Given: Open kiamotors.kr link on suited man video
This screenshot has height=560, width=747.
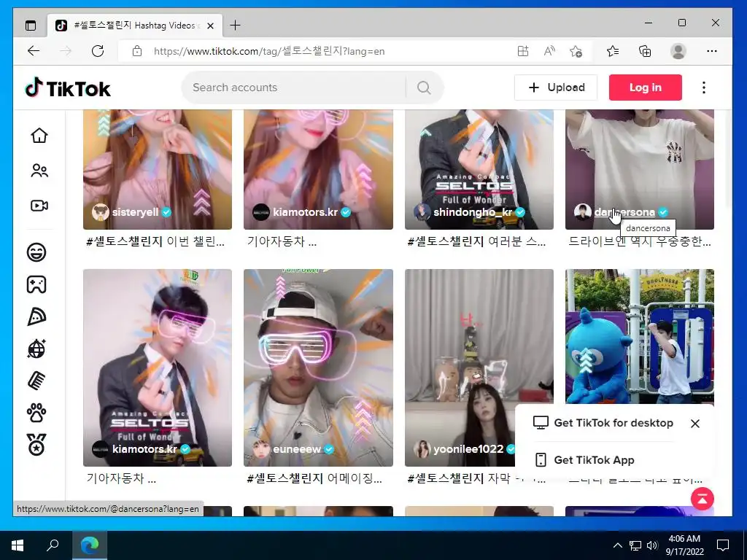Looking at the screenshot, I should tap(145, 448).
